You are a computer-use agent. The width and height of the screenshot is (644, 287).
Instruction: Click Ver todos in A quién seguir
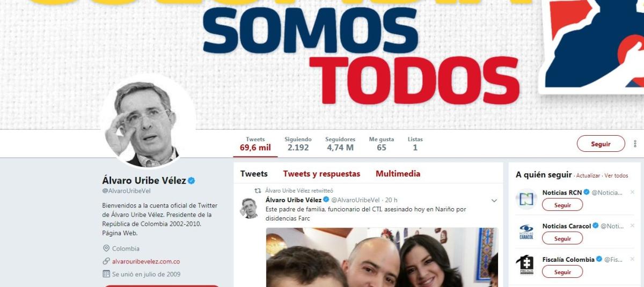(x=616, y=175)
